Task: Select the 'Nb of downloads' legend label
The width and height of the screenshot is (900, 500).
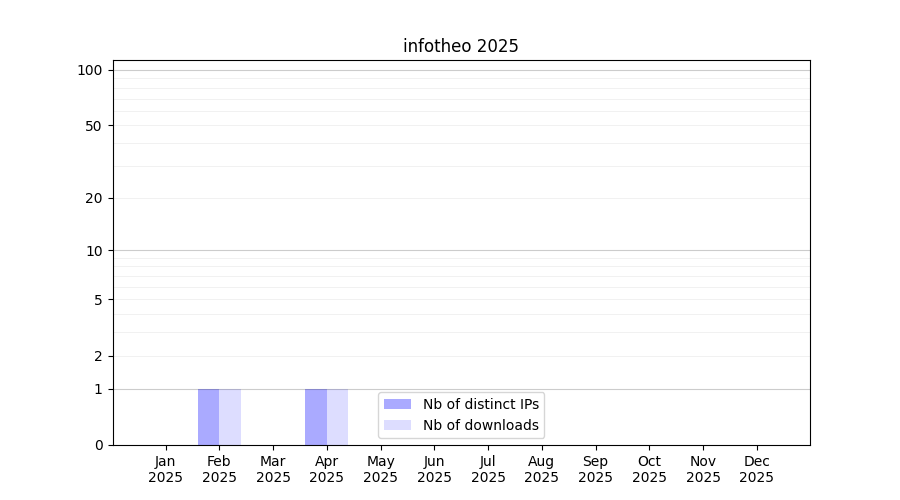Action: 480,425
